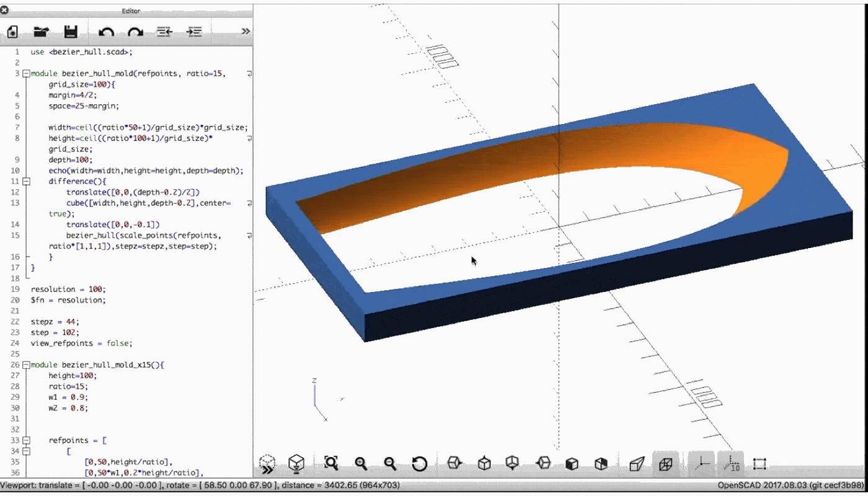Indent the code with the indent icon

coord(194,32)
